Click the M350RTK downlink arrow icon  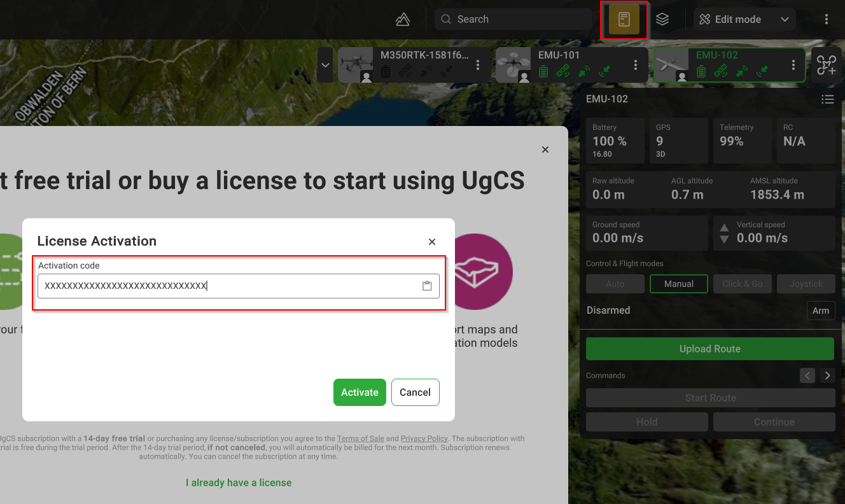click(446, 72)
